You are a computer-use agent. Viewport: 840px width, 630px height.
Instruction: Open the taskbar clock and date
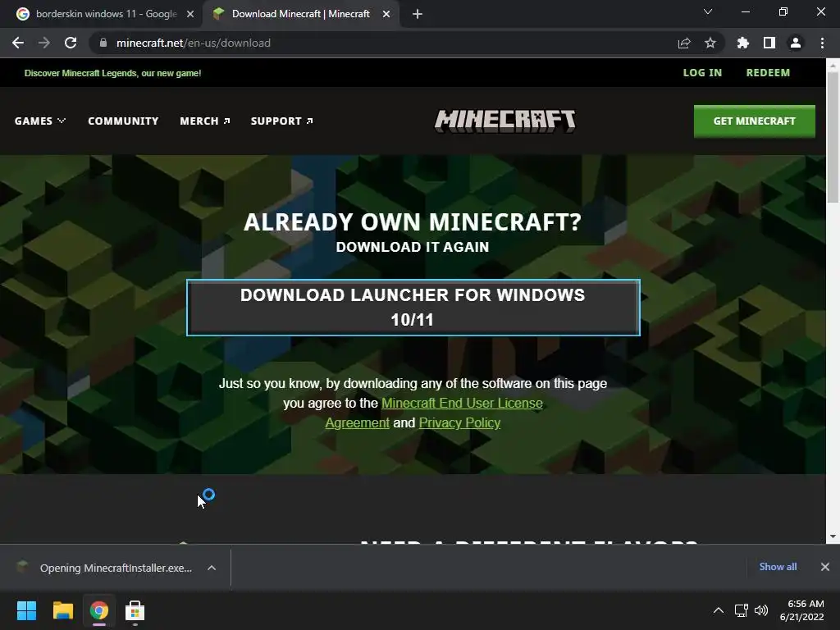802,610
